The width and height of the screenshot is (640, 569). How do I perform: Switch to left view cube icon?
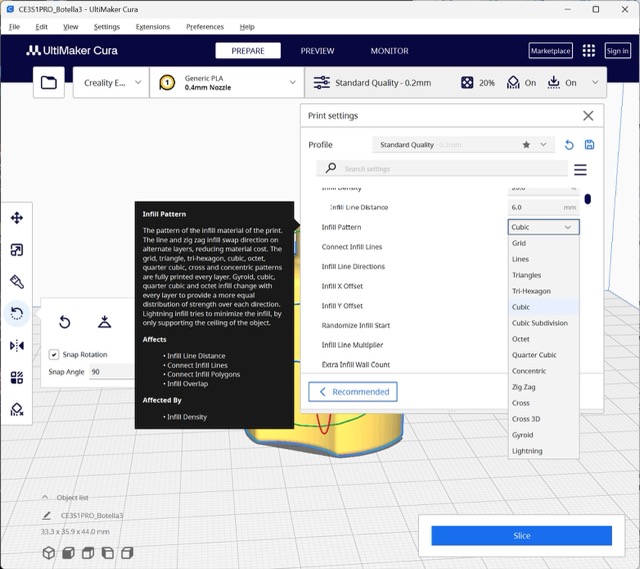coord(107,553)
